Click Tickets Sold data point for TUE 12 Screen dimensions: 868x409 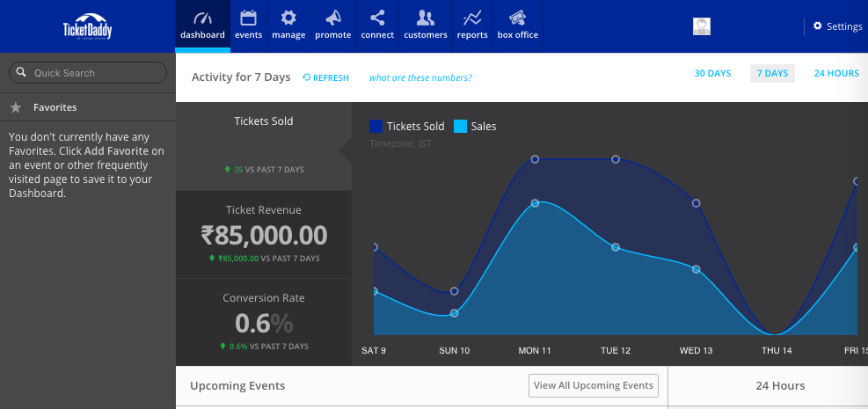pyautogui.click(x=616, y=159)
